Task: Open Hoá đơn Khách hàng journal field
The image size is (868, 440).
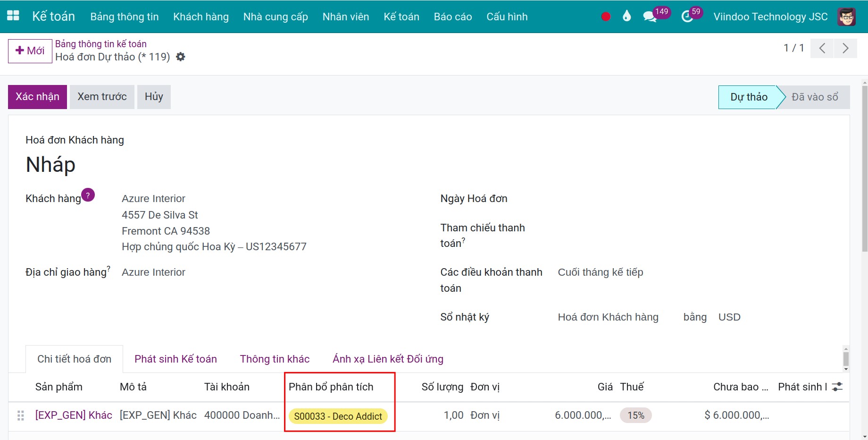Action: 608,317
